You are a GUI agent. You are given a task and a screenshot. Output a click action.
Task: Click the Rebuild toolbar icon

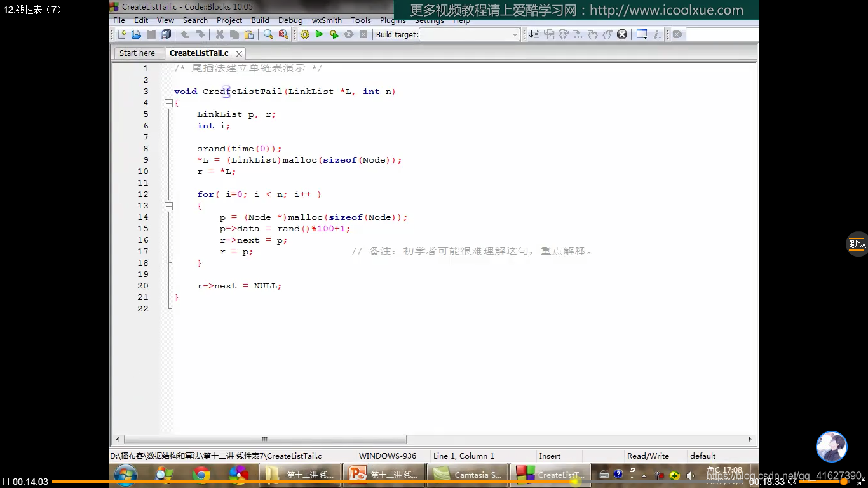[349, 34]
